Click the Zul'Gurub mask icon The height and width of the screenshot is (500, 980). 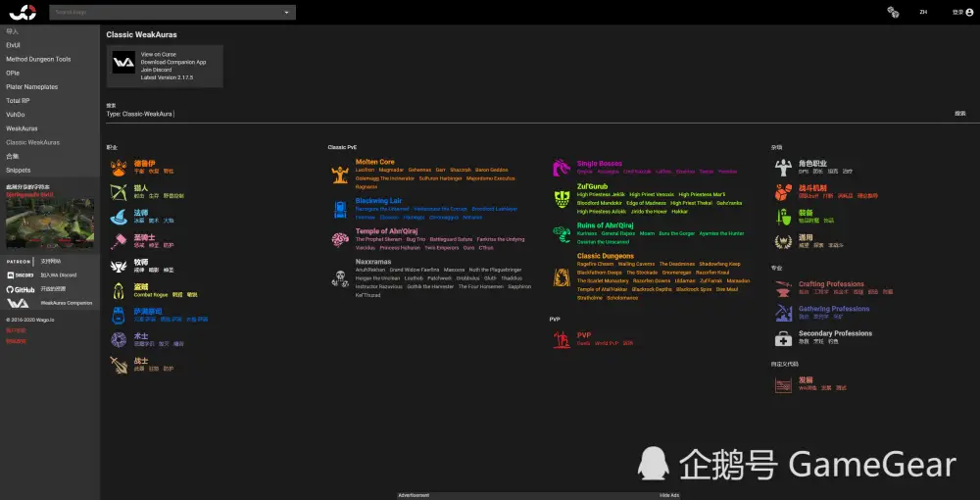pos(562,199)
